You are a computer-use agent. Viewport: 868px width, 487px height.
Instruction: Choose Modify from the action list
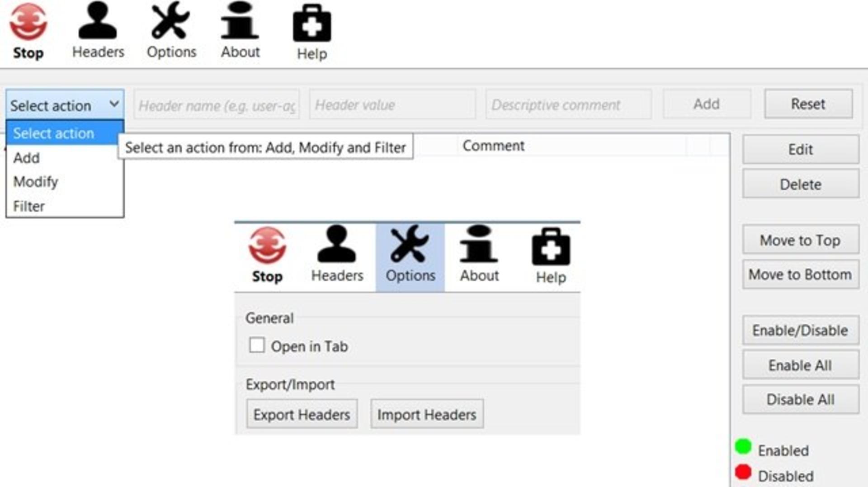click(x=65, y=182)
